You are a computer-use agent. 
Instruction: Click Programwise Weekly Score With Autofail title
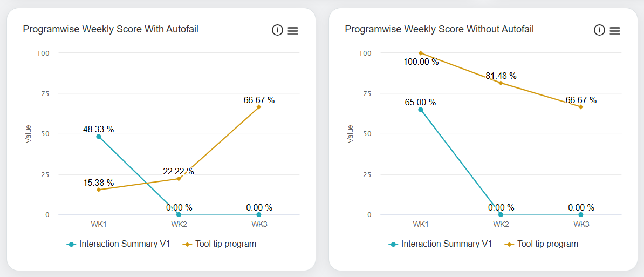coord(111,29)
